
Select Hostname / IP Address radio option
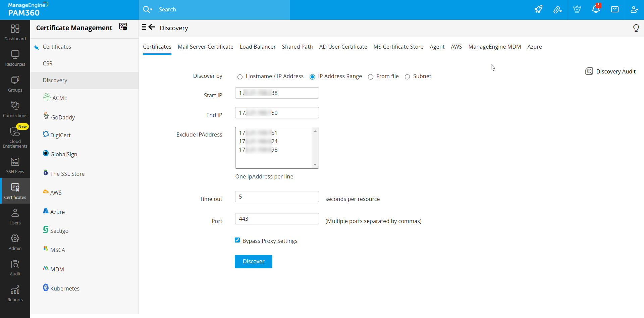pyautogui.click(x=240, y=77)
